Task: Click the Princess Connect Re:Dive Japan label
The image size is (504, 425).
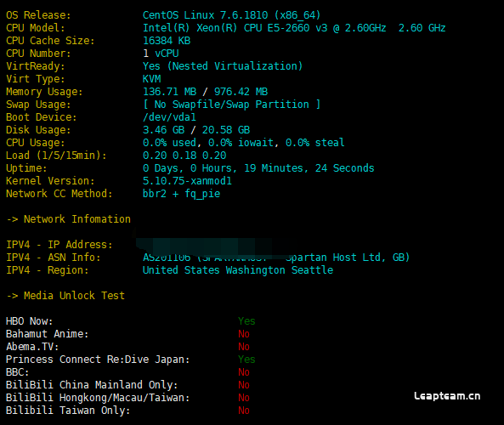Action: point(98,359)
